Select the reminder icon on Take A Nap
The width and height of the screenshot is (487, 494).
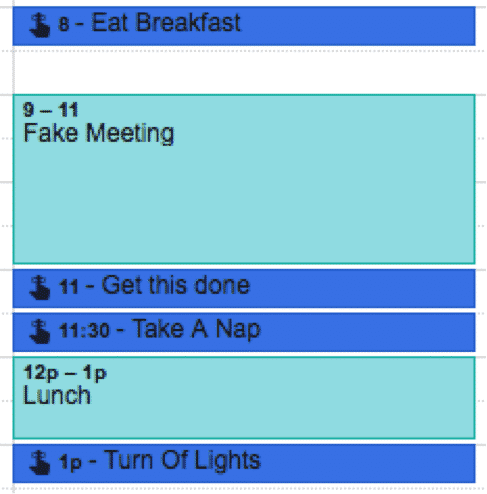tap(40, 331)
